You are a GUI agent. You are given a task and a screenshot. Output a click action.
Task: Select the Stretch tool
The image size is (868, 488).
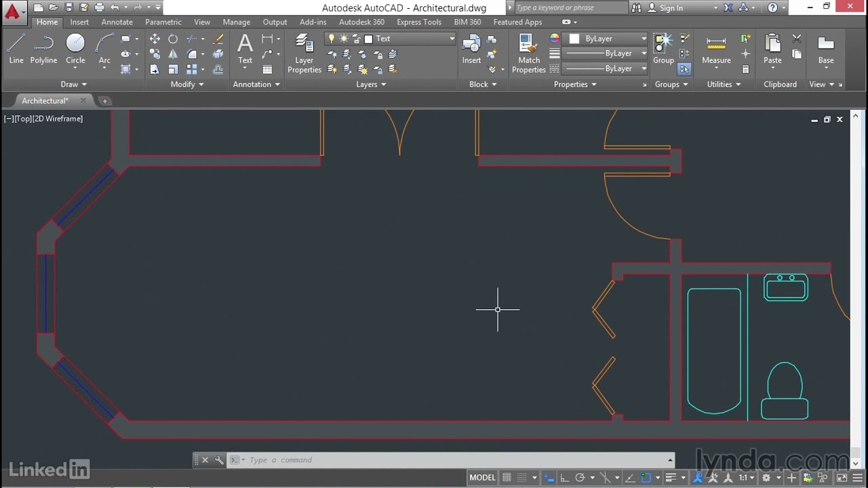point(155,69)
